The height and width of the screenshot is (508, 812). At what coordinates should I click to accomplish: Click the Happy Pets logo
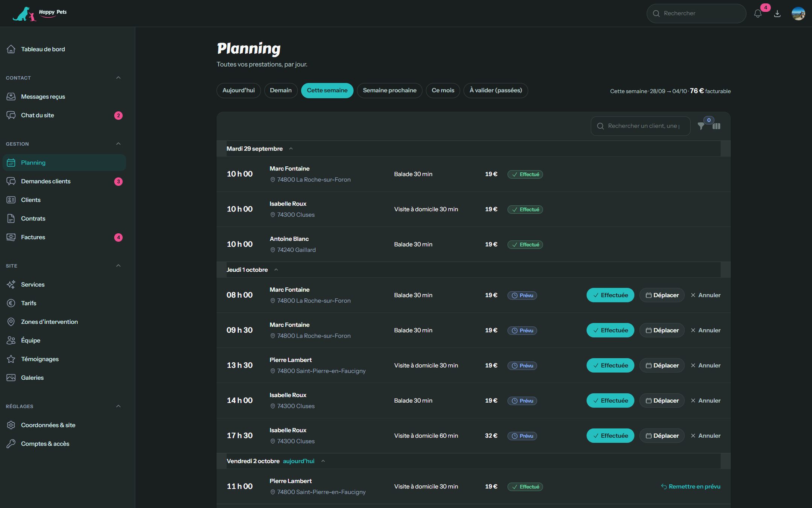coord(39,14)
